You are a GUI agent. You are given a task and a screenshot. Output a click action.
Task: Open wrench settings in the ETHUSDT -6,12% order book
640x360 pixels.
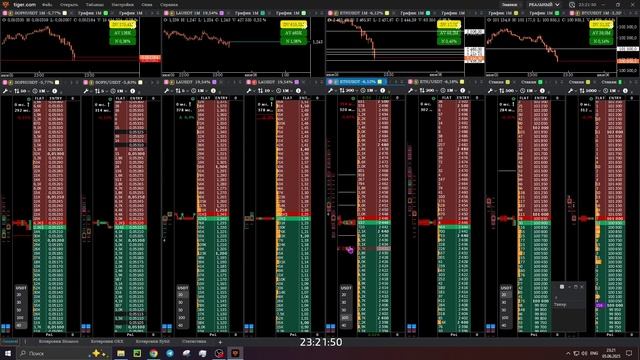pyautogui.click(x=331, y=91)
